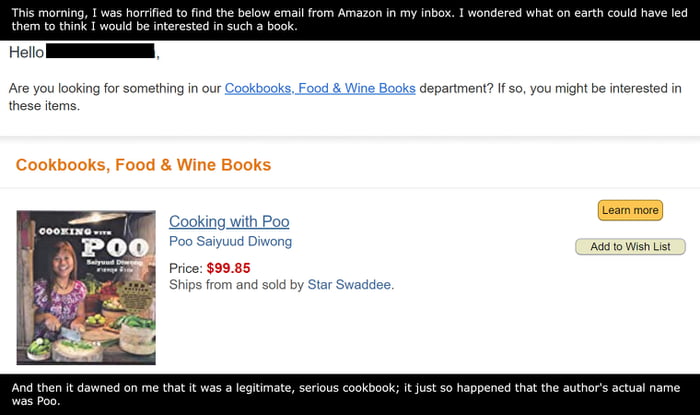
Task: Visit author Poo Saiyuud Diwong's link
Action: click(230, 242)
